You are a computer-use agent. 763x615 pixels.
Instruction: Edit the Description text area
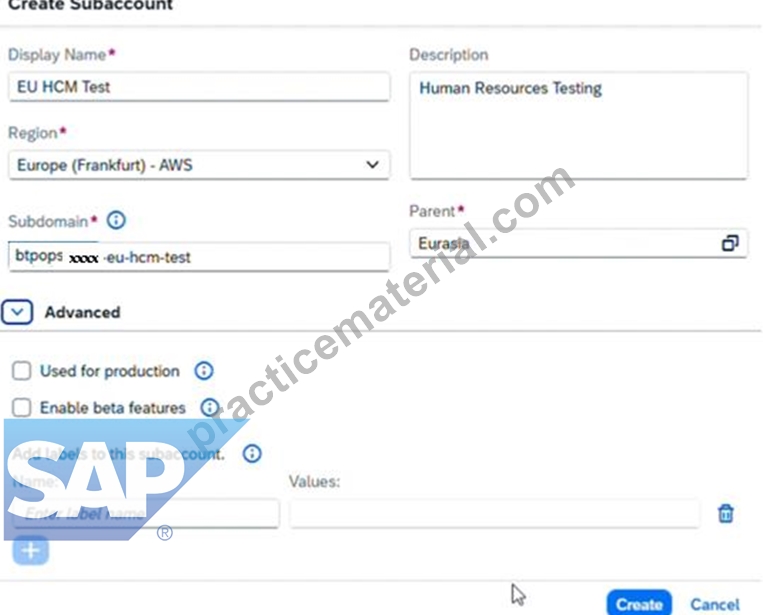point(579,126)
